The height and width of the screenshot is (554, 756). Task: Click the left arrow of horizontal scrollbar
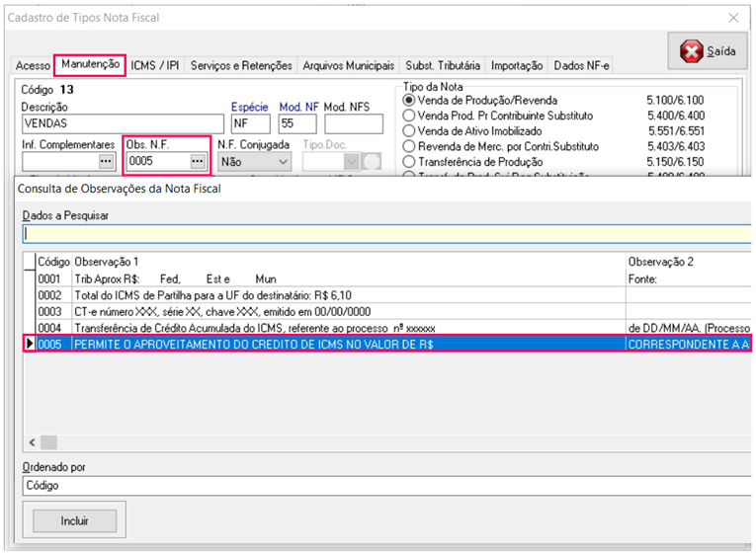31,442
